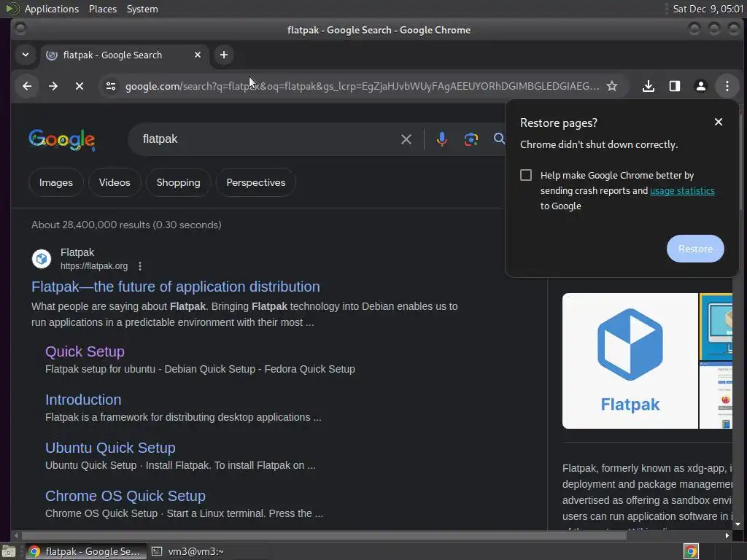Image resolution: width=747 pixels, height=560 pixels.
Task: Go forward to next page
Action: pos(53,86)
